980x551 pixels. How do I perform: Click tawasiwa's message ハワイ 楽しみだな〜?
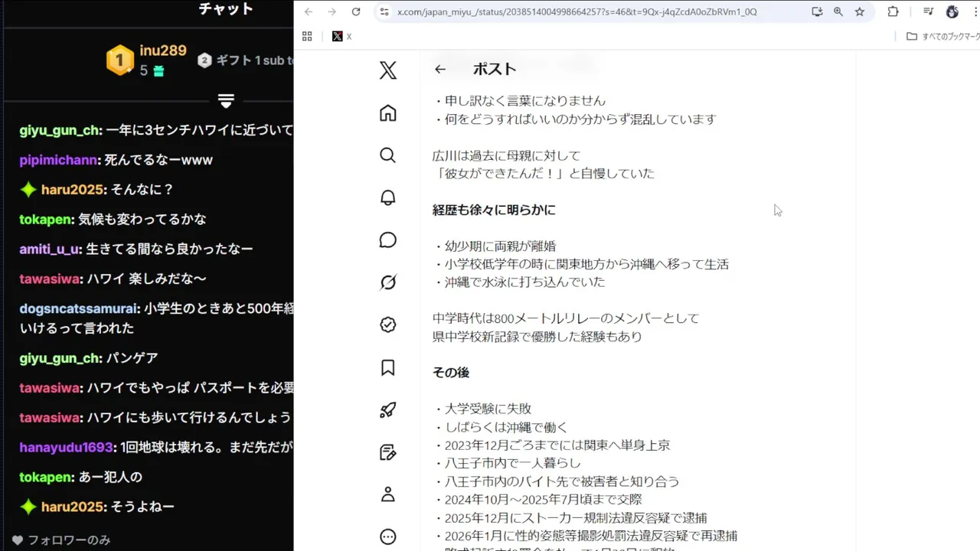[x=147, y=279]
